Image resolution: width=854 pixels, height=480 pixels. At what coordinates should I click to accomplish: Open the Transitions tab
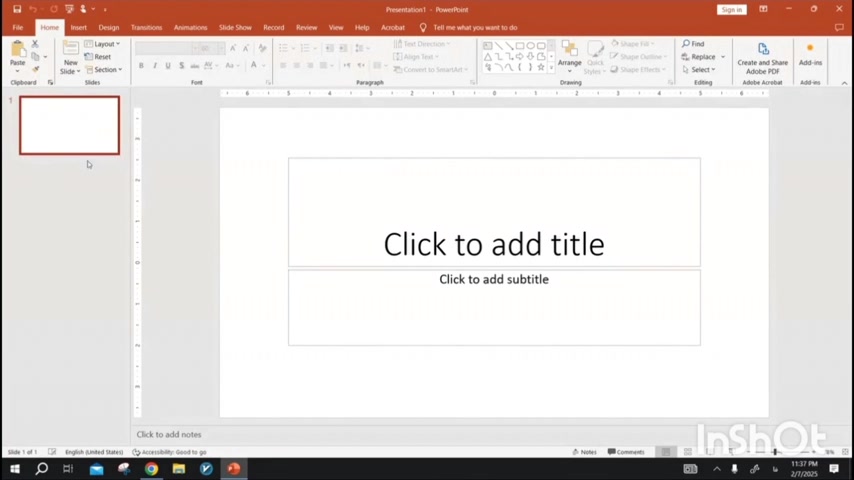[146, 27]
